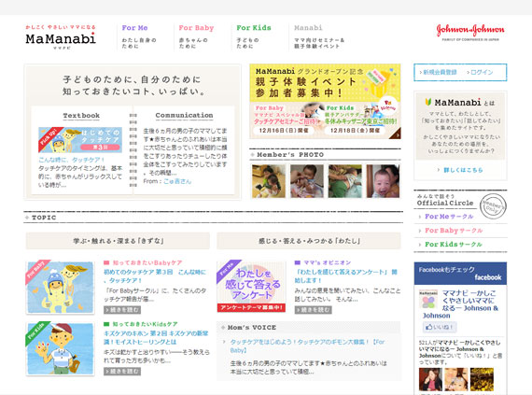Click the MaManabi site logo
Viewport: 532px width, 395px height.
point(61,37)
